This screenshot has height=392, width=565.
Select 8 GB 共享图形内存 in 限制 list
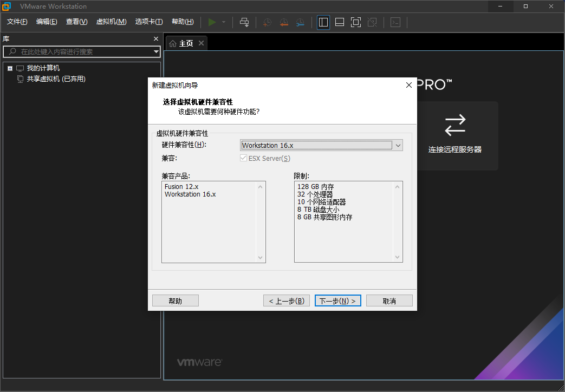coord(324,217)
